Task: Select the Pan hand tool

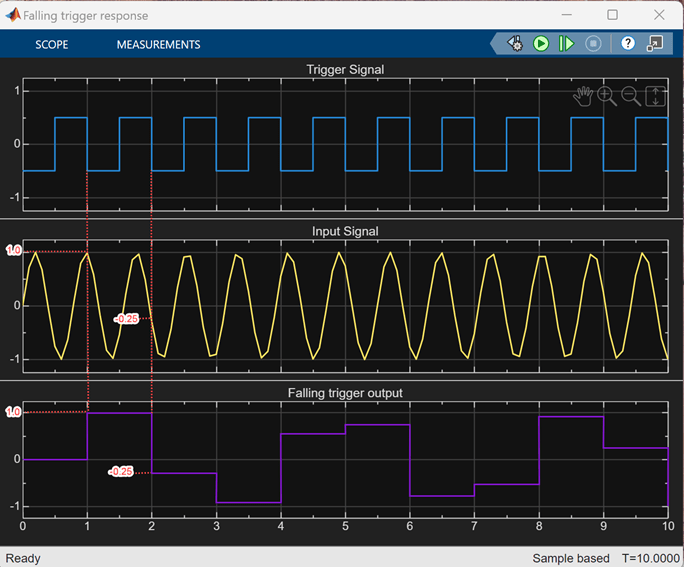Action: pyautogui.click(x=582, y=96)
